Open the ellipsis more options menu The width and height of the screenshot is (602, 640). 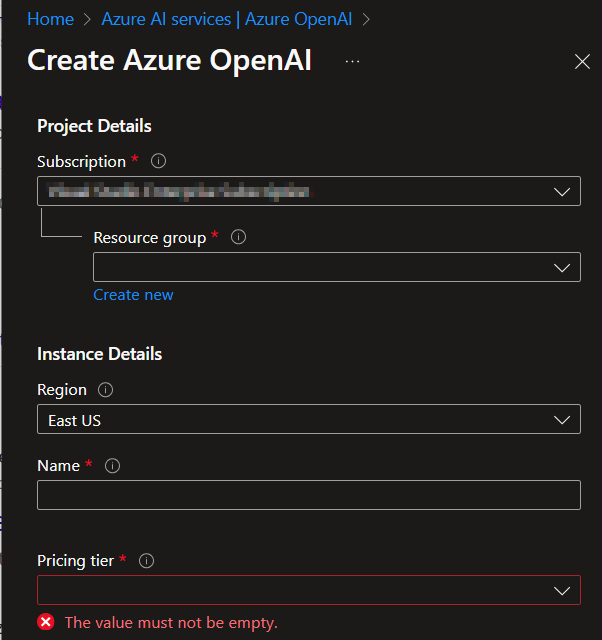click(x=352, y=61)
